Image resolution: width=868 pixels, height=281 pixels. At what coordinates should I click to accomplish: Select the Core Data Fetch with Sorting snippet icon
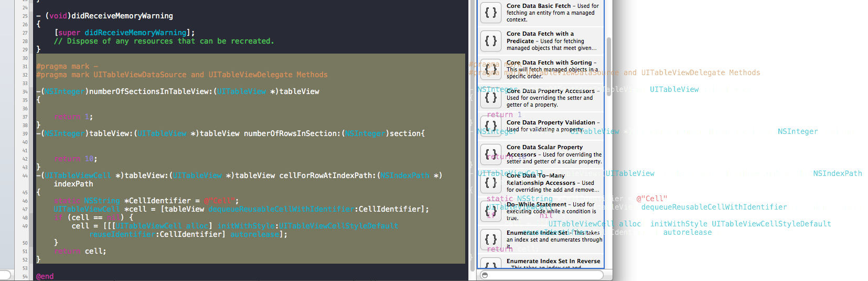pos(491,69)
